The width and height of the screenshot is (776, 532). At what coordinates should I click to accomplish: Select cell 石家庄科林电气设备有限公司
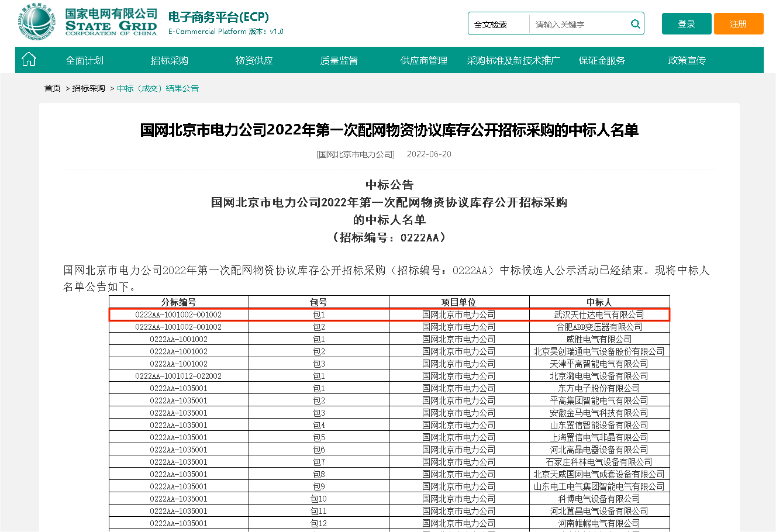[x=599, y=462]
